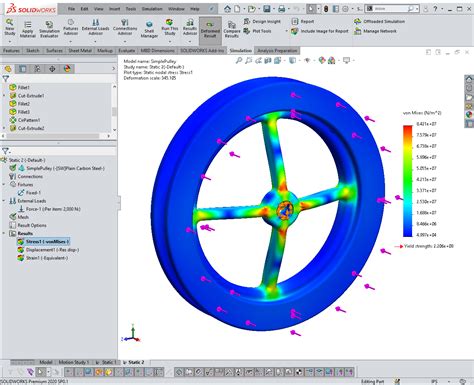Open the Fixtures Advisor dropdown arrow
The height and width of the screenshot is (385, 474).
71,42
